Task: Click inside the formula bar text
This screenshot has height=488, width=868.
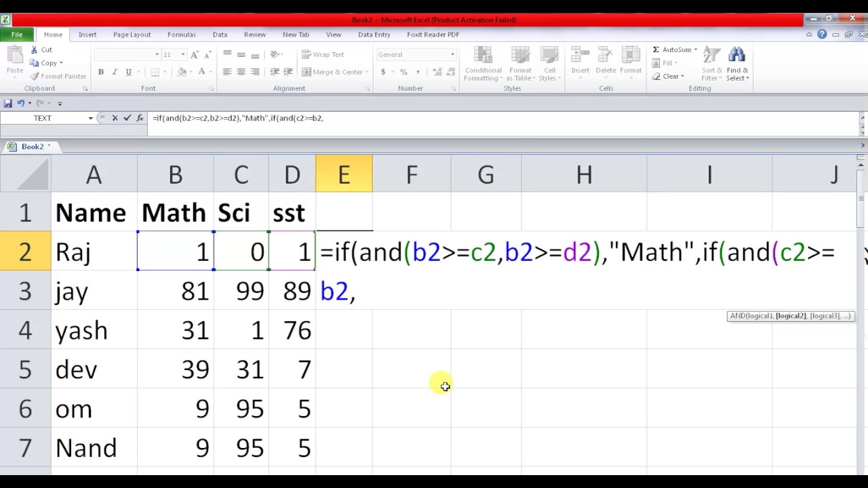Action: (238, 118)
